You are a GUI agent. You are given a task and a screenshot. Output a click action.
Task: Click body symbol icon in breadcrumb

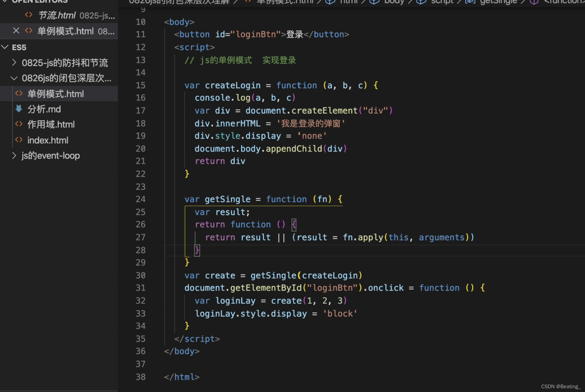(374, 2)
